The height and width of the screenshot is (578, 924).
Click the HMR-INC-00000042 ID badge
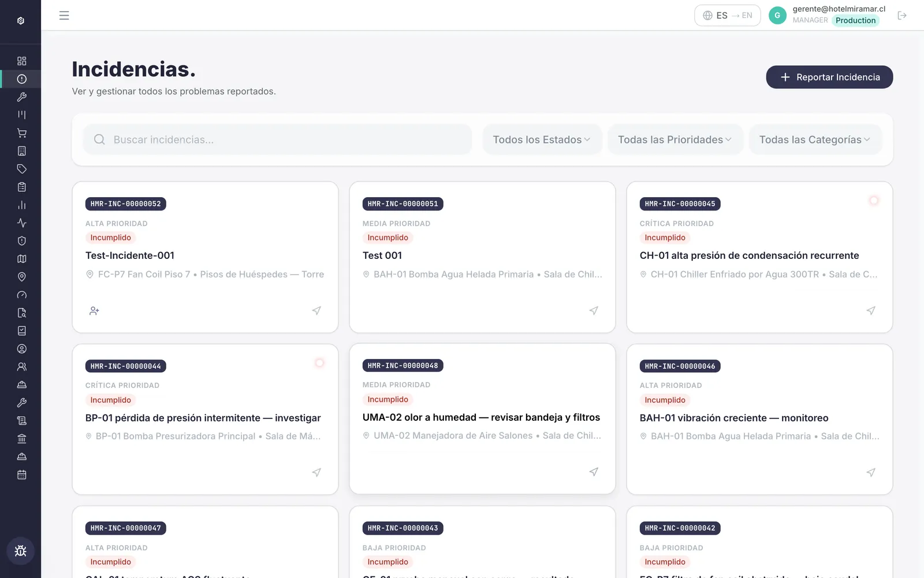680,528
